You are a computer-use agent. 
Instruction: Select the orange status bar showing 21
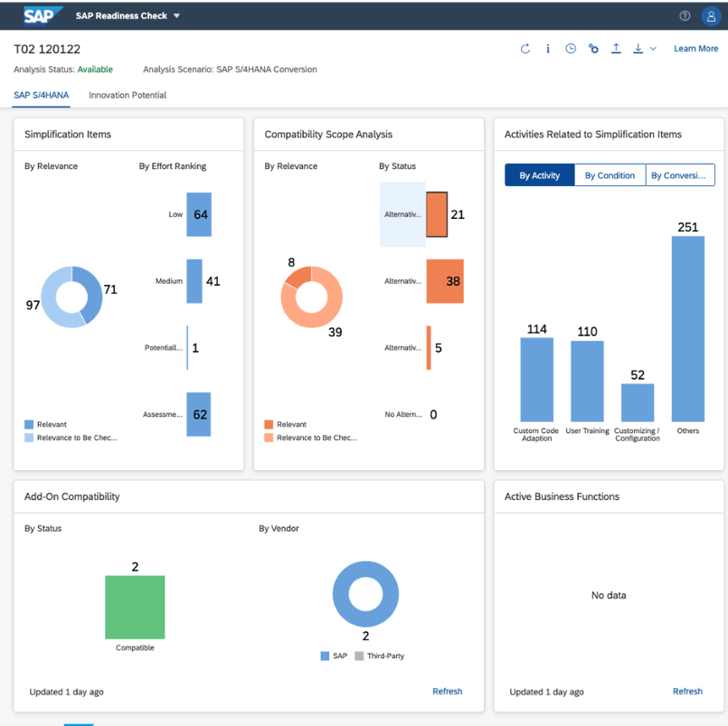click(437, 214)
